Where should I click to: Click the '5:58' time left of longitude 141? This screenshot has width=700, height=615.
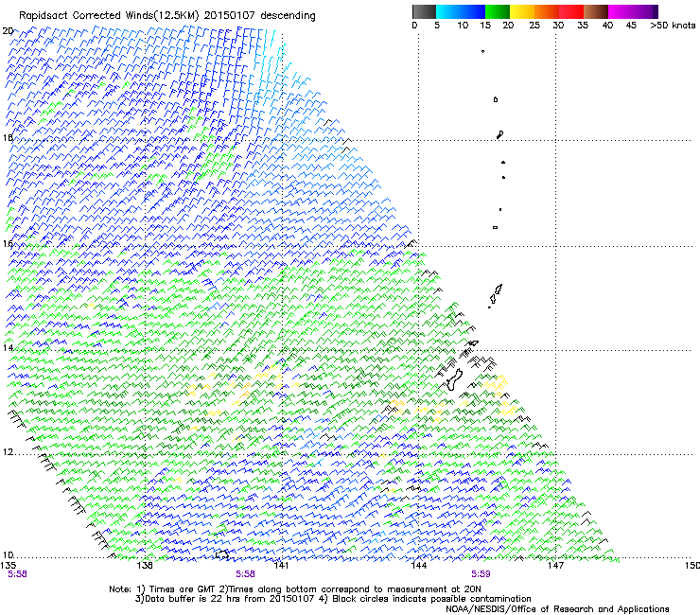[246, 574]
